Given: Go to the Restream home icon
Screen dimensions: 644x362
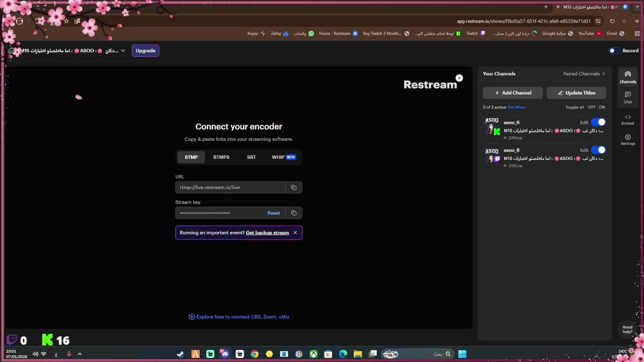Looking at the screenshot, I should point(11,51).
